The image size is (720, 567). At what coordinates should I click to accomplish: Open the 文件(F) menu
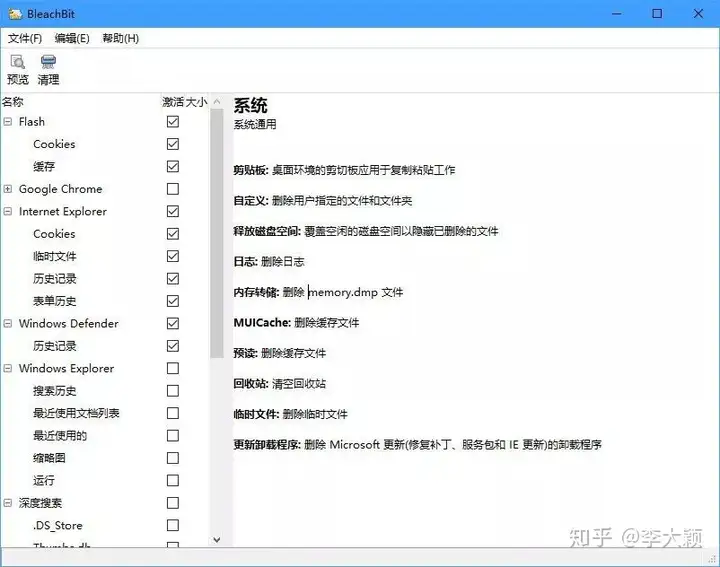click(x=25, y=38)
